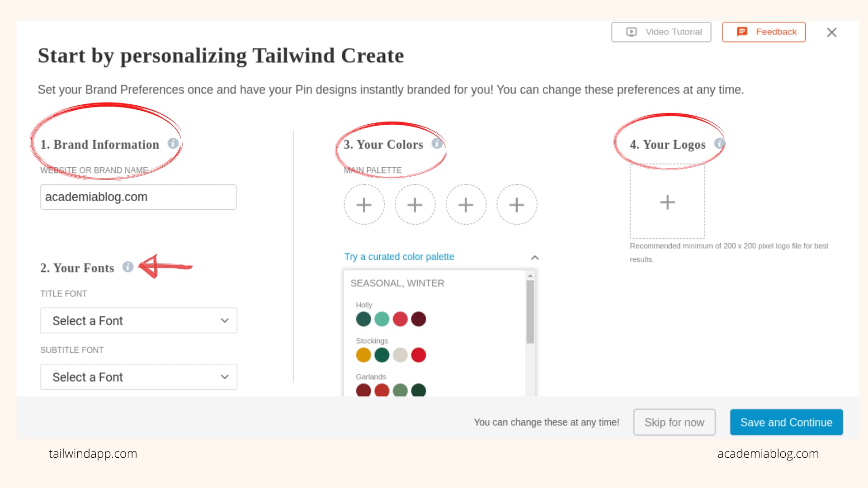This screenshot has width=868, height=488.
Task: Pick Holly palette dark maroon swatch
Action: click(419, 319)
